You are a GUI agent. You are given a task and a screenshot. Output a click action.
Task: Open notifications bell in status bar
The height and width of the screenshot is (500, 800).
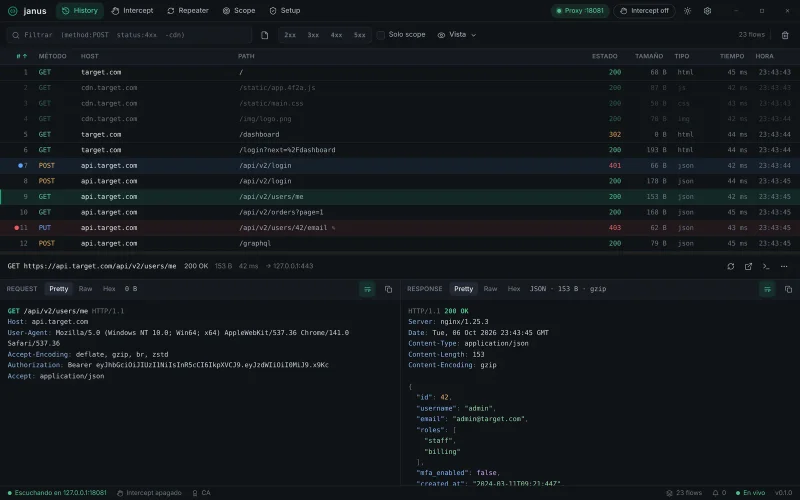(719, 493)
